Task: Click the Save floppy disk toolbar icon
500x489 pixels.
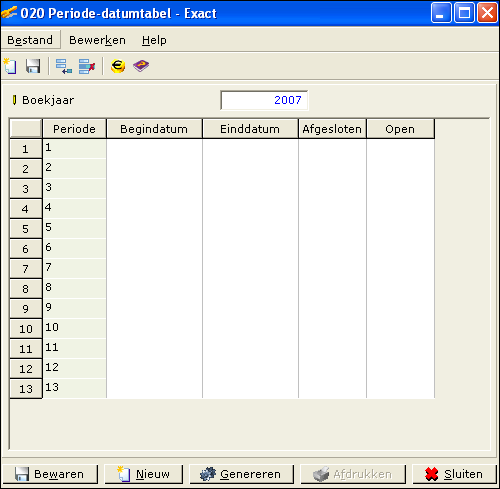Action: pyautogui.click(x=33, y=66)
